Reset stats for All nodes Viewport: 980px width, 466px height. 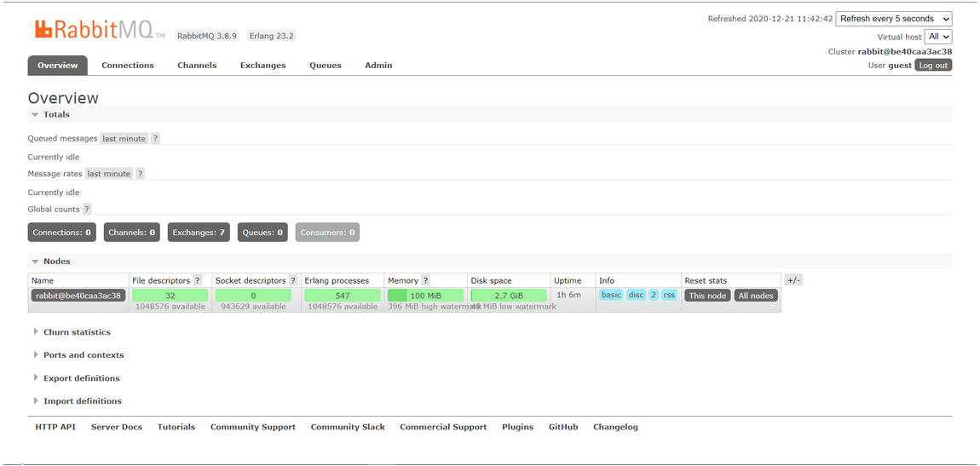(x=756, y=296)
